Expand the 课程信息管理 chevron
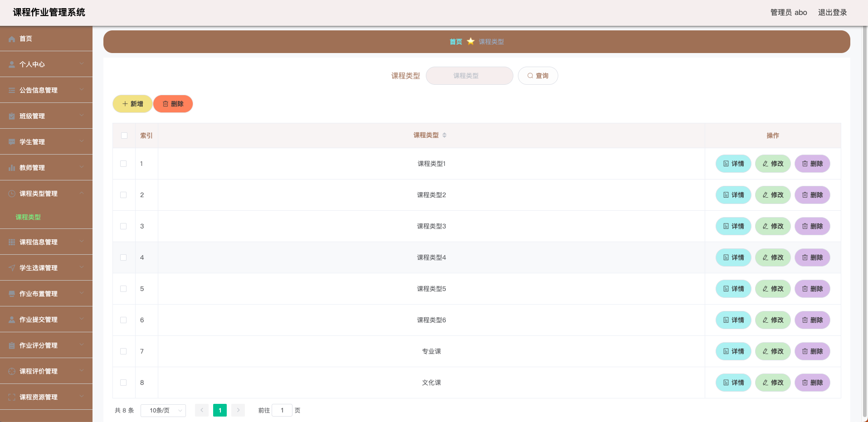 tap(82, 242)
